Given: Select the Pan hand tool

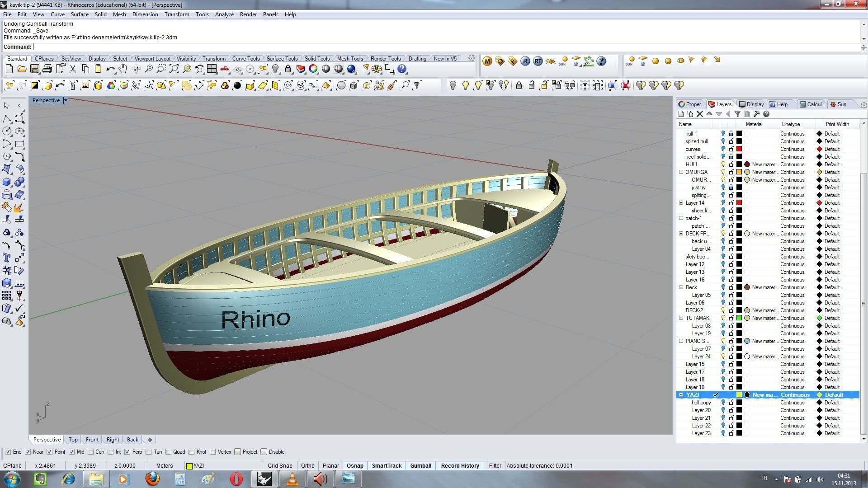Looking at the screenshot, I should 123,69.
